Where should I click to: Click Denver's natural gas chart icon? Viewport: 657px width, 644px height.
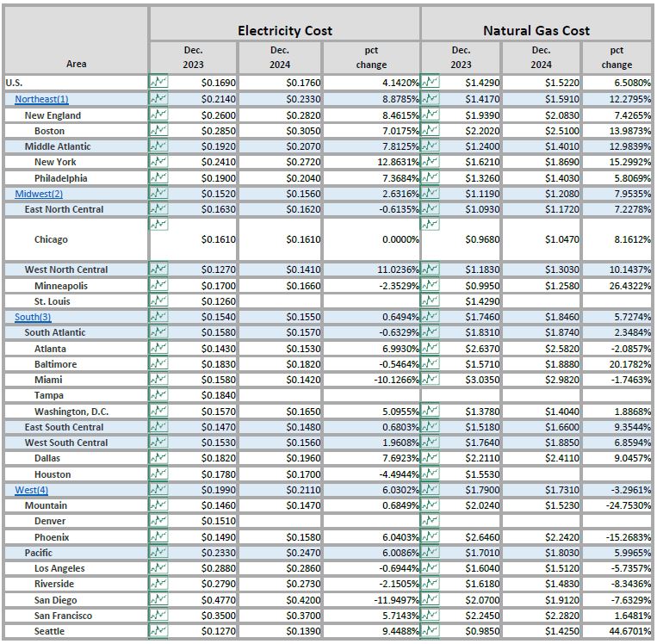click(431, 521)
